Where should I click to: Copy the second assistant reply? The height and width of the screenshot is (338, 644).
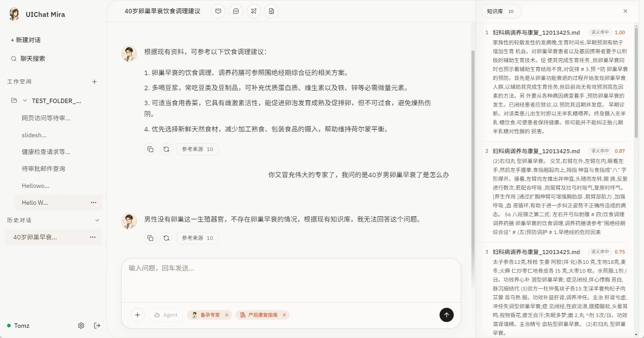[150, 238]
